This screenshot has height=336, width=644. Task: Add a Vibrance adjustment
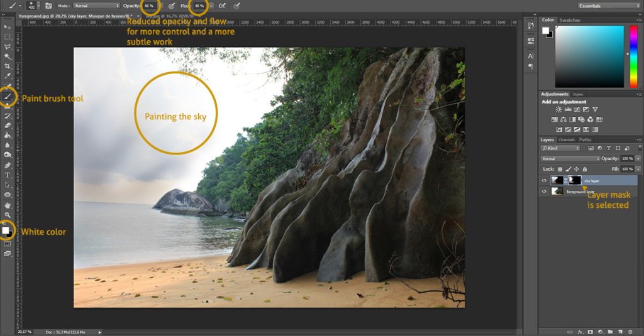pos(595,109)
